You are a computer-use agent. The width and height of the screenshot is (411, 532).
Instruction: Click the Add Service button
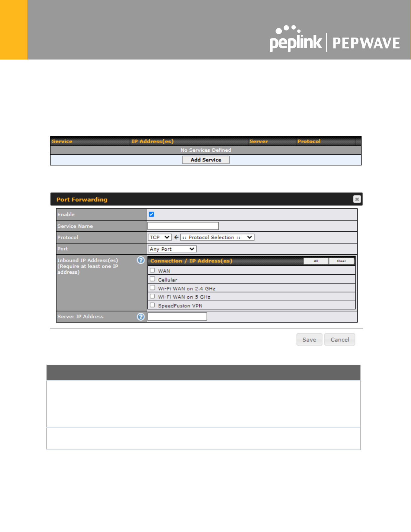click(x=206, y=160)
